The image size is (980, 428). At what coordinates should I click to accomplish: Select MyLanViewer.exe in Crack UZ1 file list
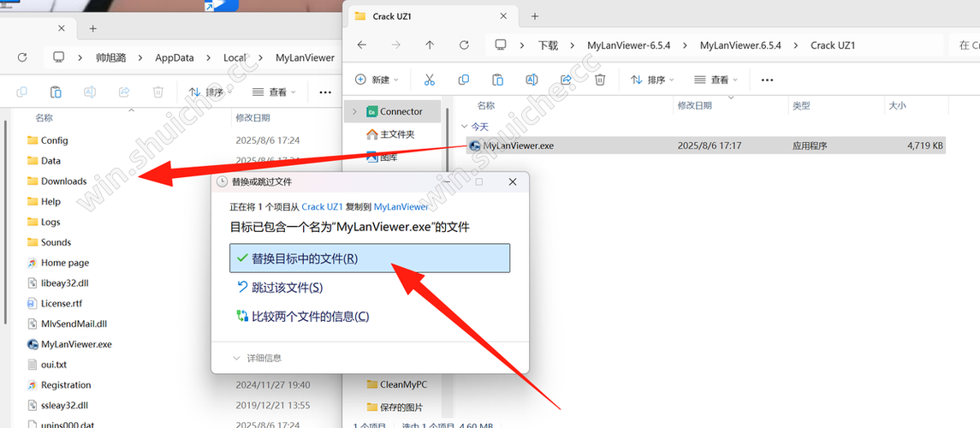point(707,146)
